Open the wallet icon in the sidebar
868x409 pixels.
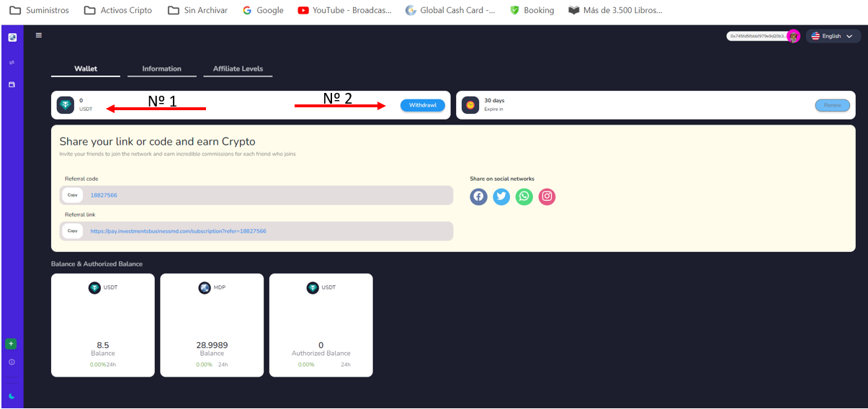12,85
